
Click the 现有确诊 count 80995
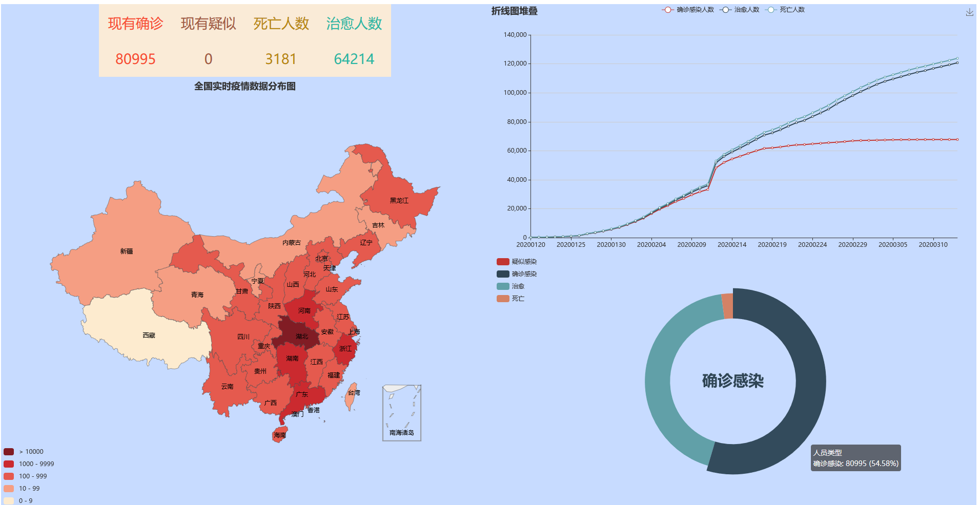(135, 59)
